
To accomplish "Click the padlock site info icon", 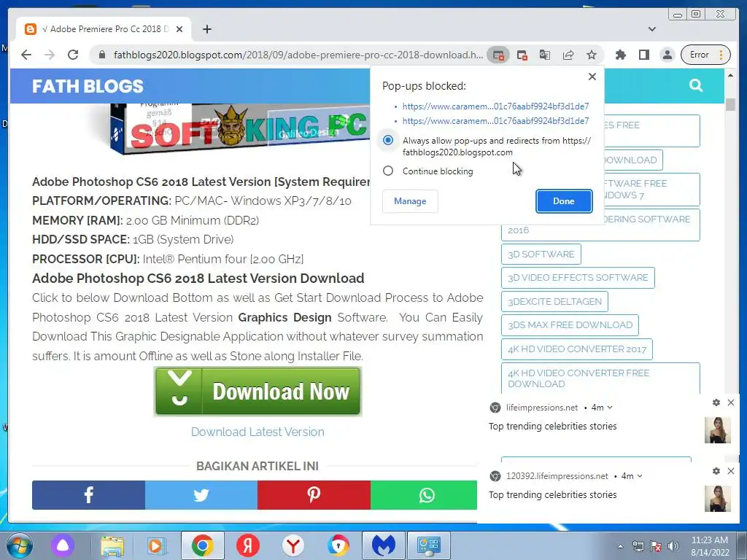I will 101,55.
